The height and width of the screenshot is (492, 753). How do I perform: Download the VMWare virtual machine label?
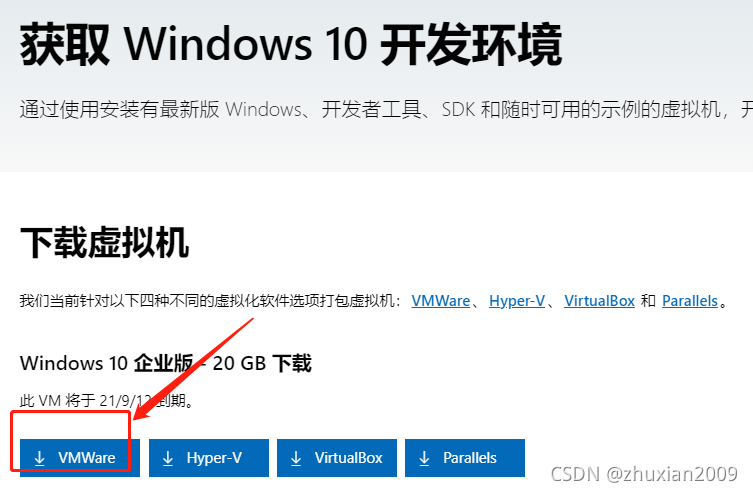point(86,458)
